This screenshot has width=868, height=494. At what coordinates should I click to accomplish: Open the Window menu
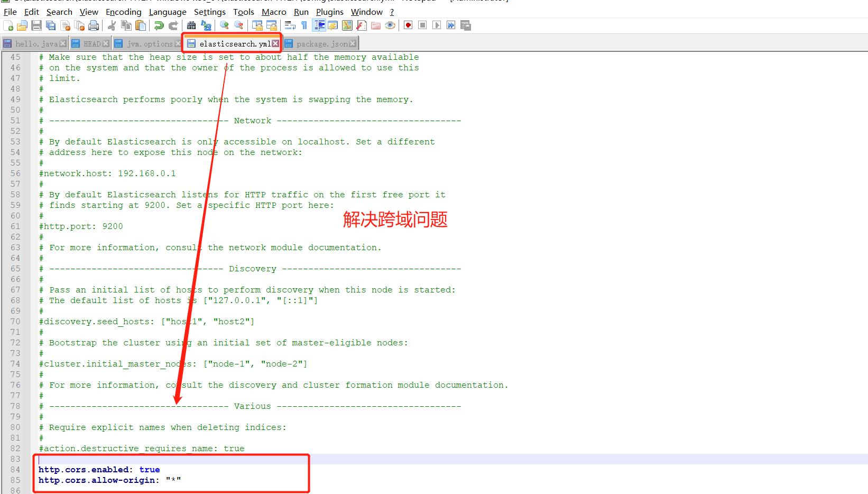point(367,12)
